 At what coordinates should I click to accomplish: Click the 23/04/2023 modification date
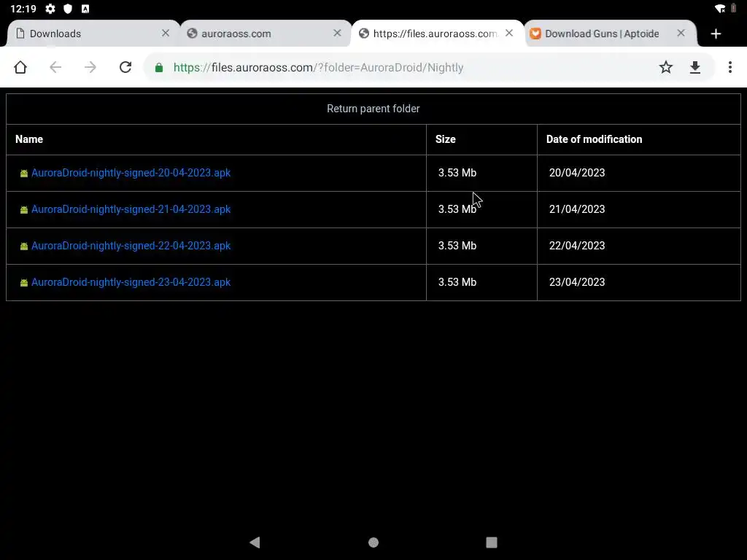click(577, 282)
